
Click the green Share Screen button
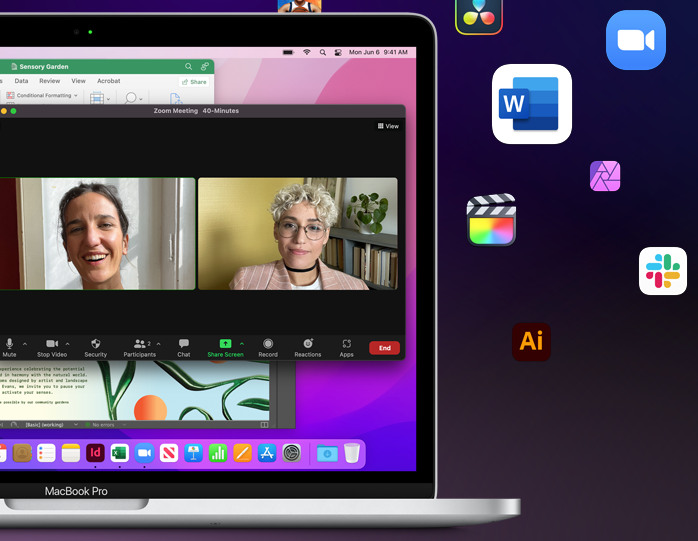pyautogui.click(x=225, y=348)
